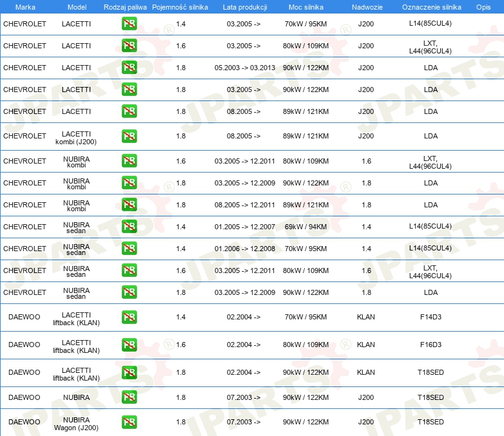The image size is (504, 436).
Task: Click fuel icon for Nubira sedan 1.6
Action: coord(129,270)
